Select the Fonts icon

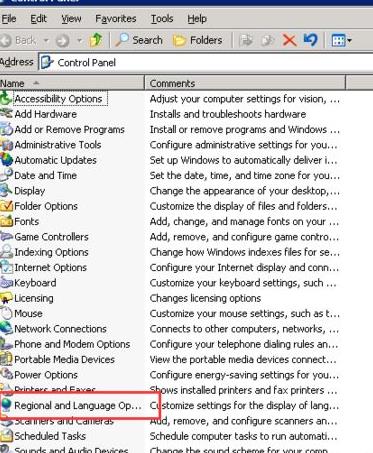[6, 221]
